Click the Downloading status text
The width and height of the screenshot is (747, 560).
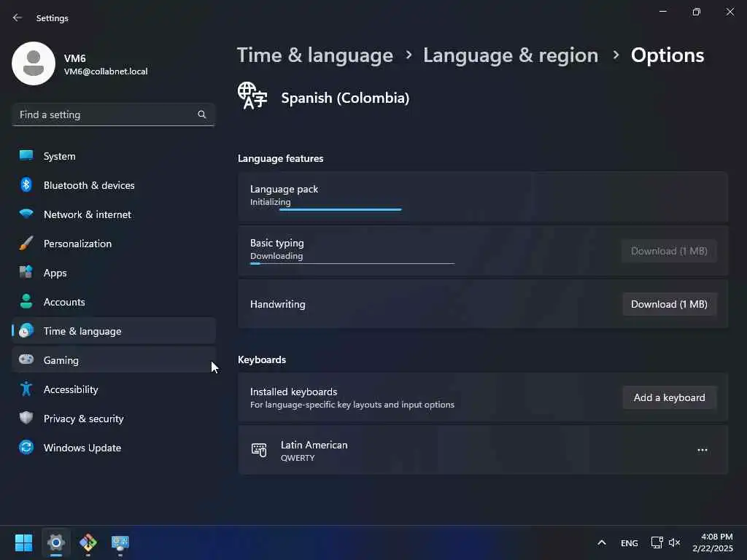276,256
